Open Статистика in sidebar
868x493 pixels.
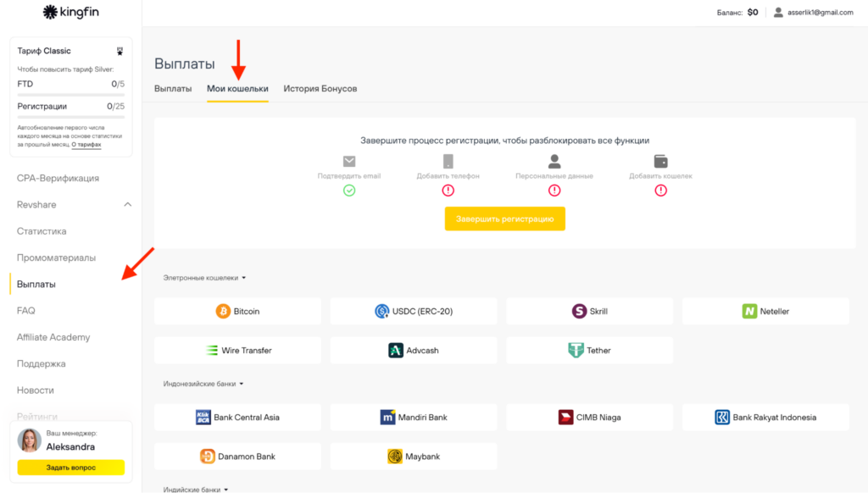[x=42, y=231]
